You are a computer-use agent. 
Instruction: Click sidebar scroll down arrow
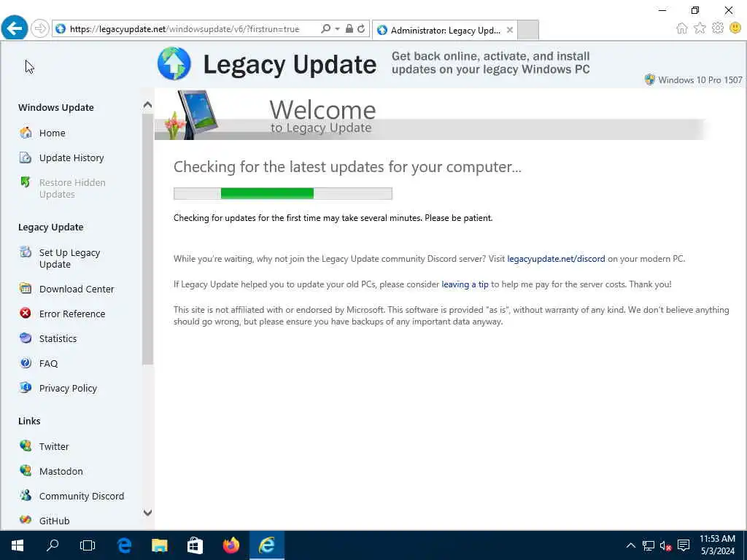coord(147,513)
